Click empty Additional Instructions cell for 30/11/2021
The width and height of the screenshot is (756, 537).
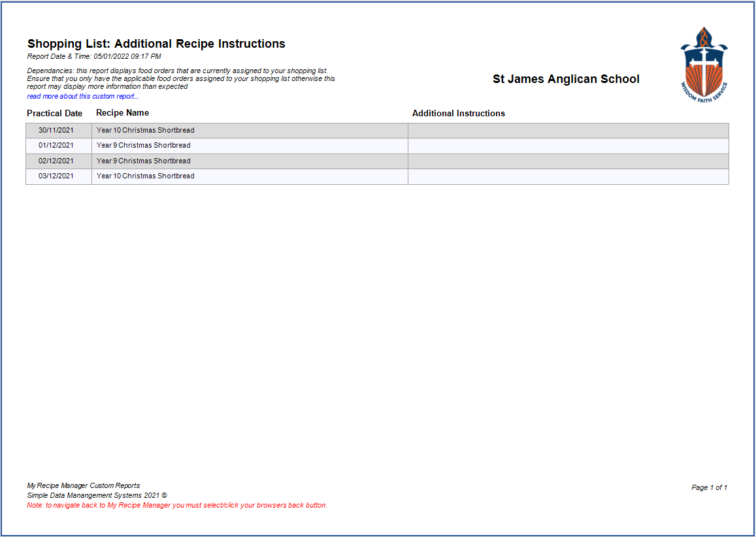coord(568,131)
